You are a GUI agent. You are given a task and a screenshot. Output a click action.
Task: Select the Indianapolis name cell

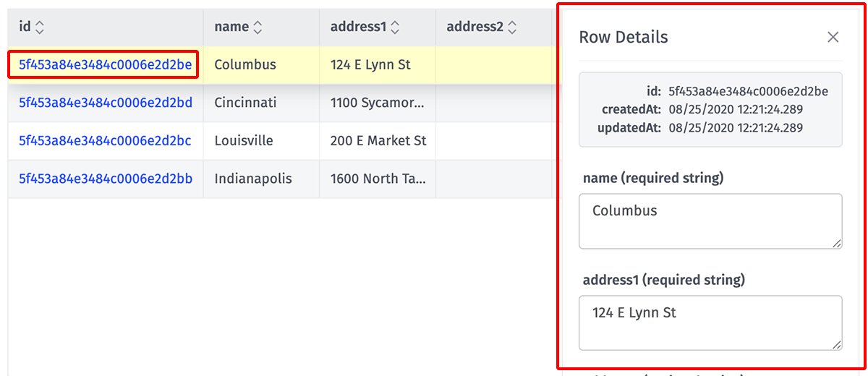click(x=253, y=178)
